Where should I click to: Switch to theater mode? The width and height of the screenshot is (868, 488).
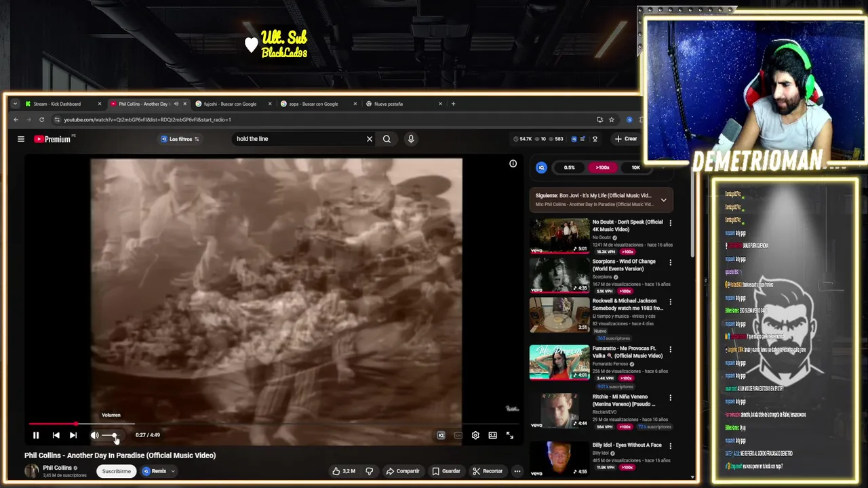493,435
